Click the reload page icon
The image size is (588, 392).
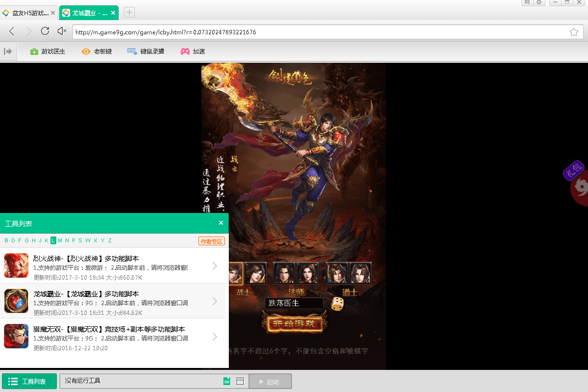(x=45, y=31)
